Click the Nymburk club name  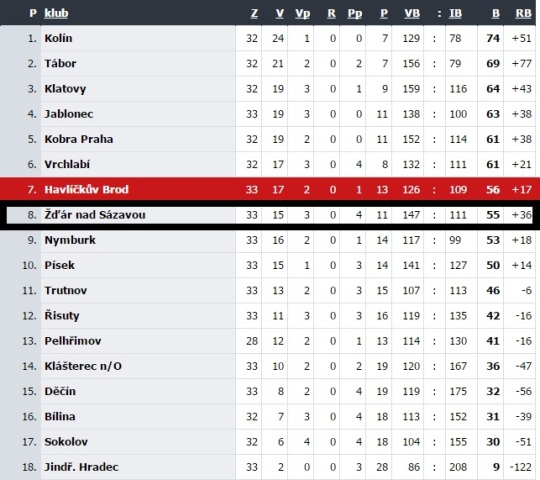click(70, 240)
